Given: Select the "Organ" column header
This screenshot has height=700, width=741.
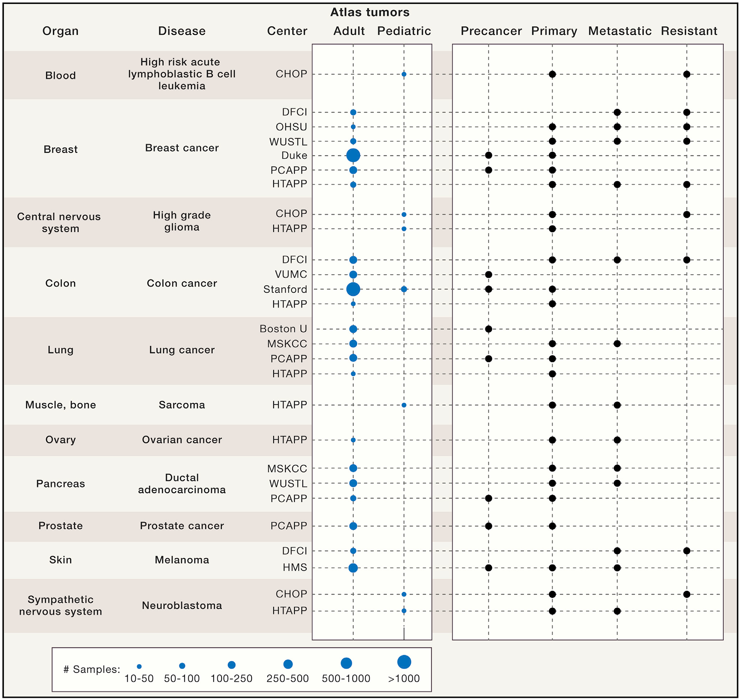Looking at the screenshot, I should (x=60, y=31).
